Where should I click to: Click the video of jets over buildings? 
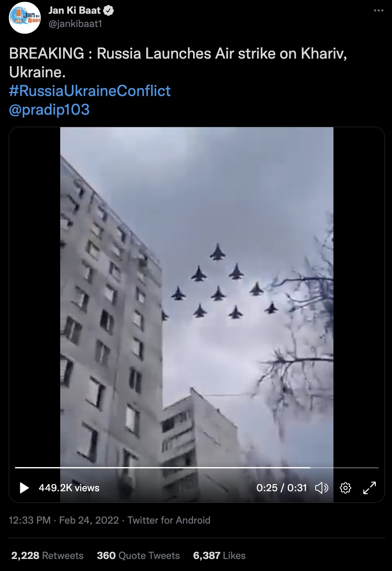pos(197,315)
